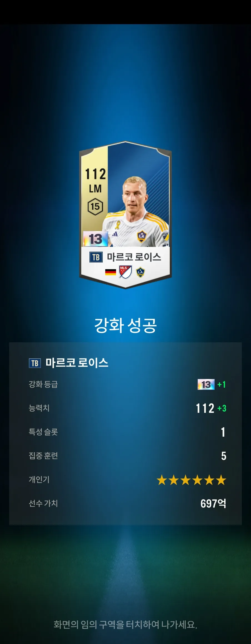Tap the exit hint text at bottom
Image resolution: width=251 pixels, height=644 pixels.
click(x=125, y=625)
